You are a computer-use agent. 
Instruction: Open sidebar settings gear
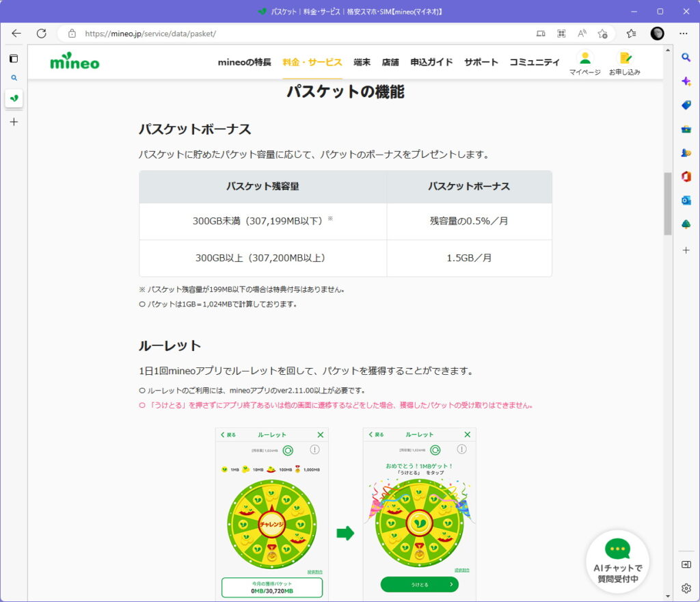(x=686, y=588)
